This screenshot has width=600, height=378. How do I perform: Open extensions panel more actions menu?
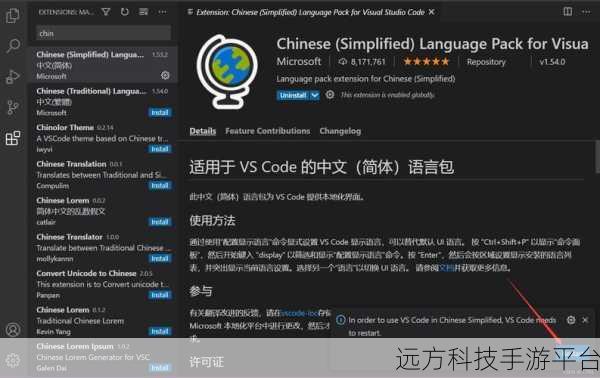(x=162, y=12)
